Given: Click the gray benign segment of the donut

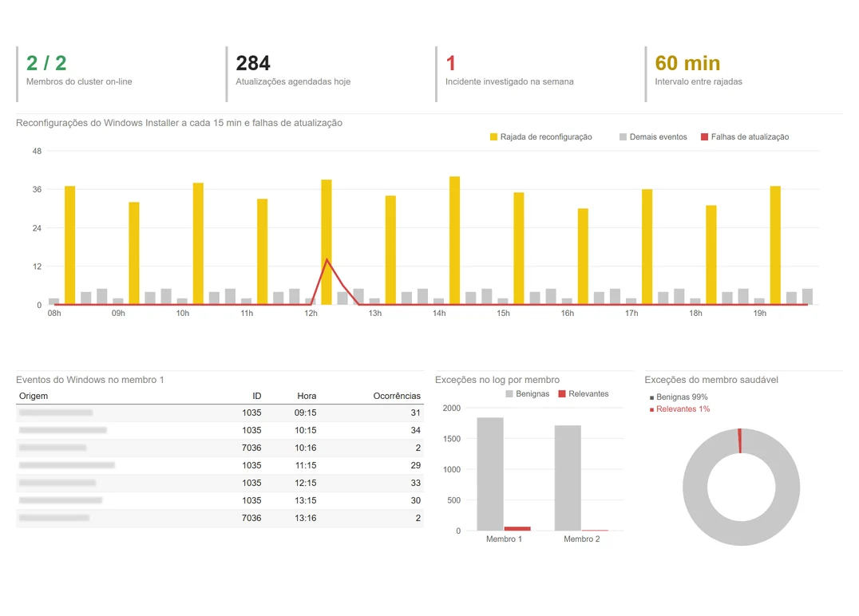Looking at the screenshot, I should coord(741,533).
